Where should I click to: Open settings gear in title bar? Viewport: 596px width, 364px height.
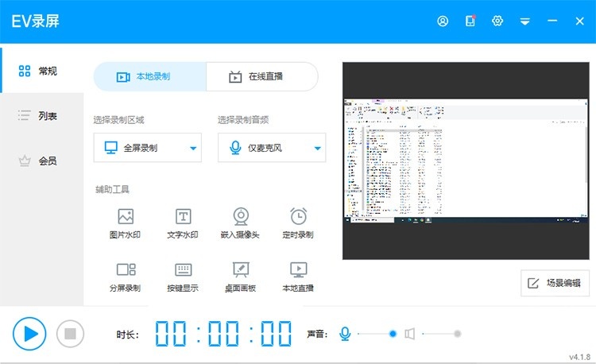(497, 21)
